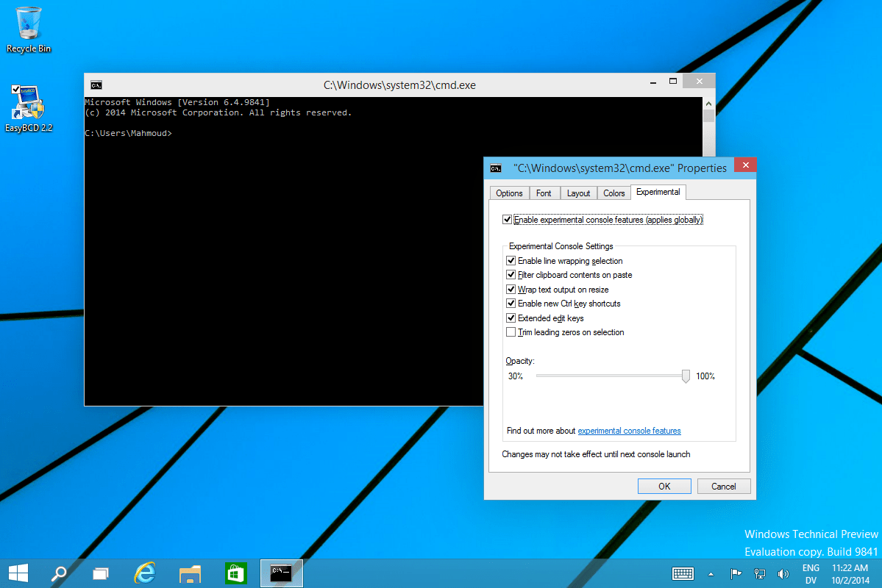Open the Windows Start button

coord(18,573)
